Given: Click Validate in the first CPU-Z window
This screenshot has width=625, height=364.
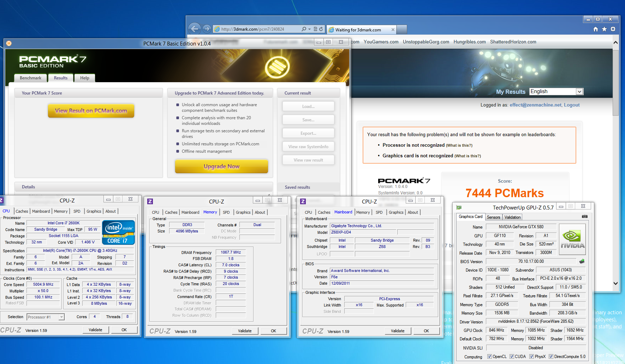Looking at the screenshot, I should [x=95, y=330].
